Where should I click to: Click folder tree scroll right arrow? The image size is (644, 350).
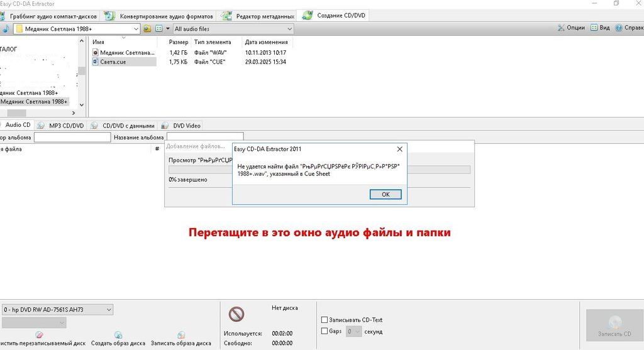[74, 113]
